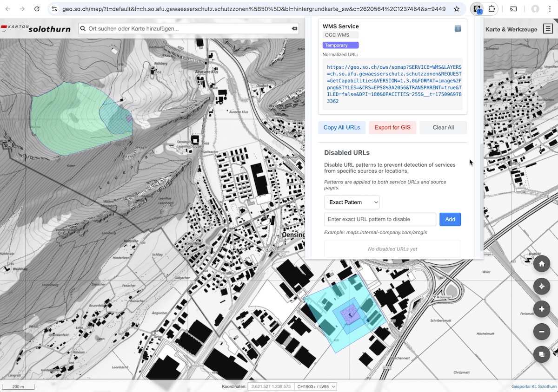Expand the Exact Pattern dropdown
Image resolution: width=558 pixels, height=392 pixels.
click(x=352, y=202)
